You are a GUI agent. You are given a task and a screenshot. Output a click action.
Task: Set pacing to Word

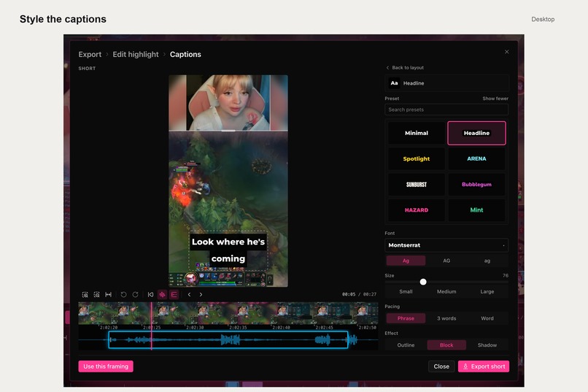pos(487,318)
